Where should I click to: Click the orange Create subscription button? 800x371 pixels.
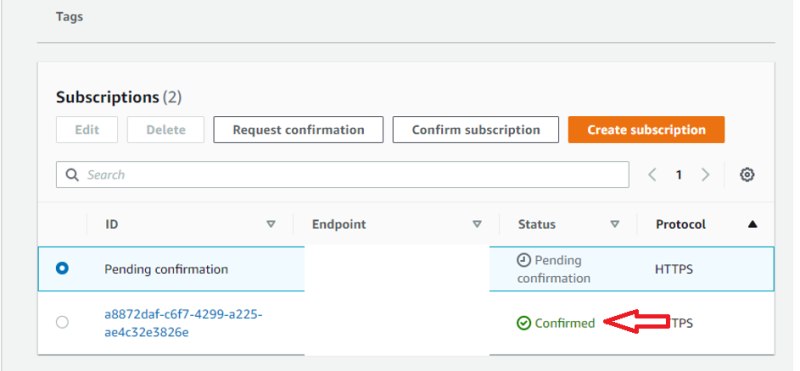point(646,130)
